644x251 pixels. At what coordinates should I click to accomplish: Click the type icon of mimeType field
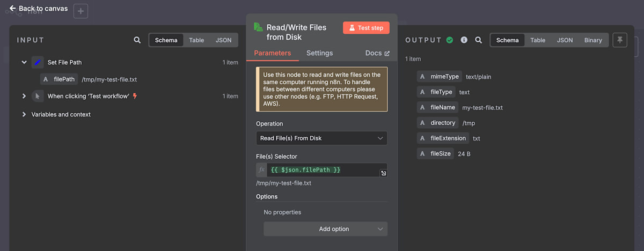(422, 77)
